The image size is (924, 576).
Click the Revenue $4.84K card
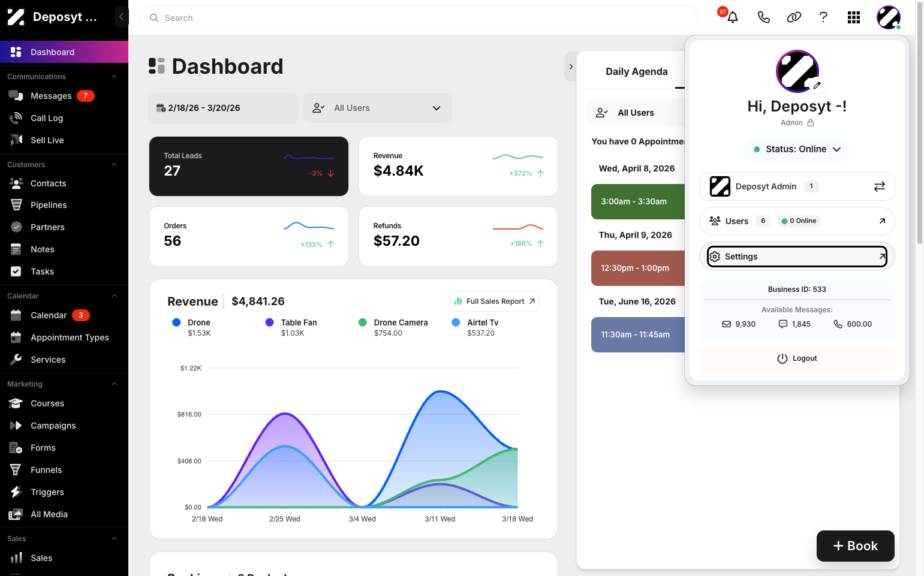click(x=458, y=166)
